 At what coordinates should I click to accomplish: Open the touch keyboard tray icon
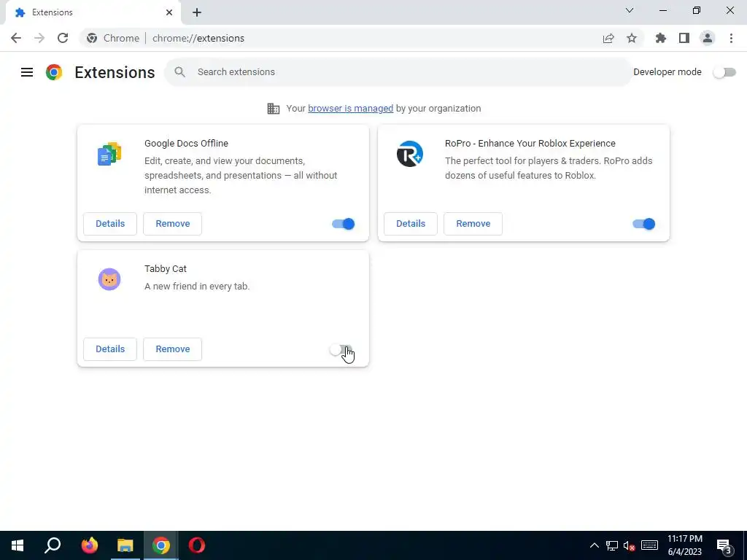649,545
